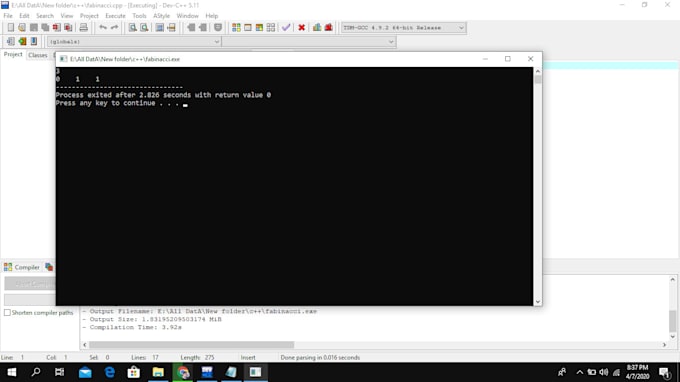Click the purple Syntax Check checkmark icon
The height and width of the screenshot is (382, 680).
click(286, 27)
